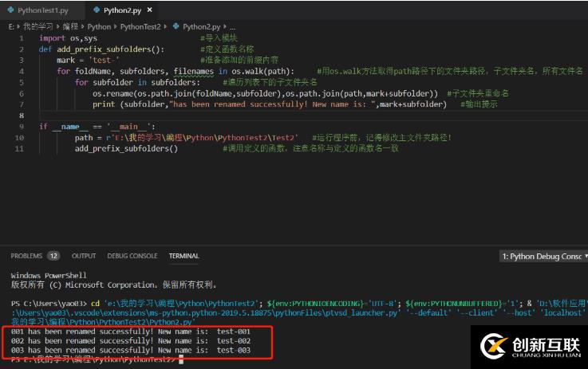Viewport: 588px width, 369px height.
Task: Switch to the DEBUG CONSOLE tab
Action: click(x=132, y=256)
